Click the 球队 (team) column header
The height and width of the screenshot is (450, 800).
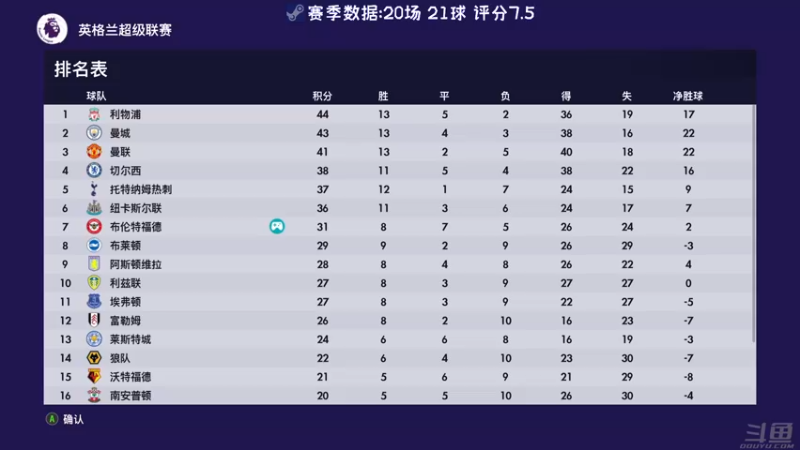click(96, 96)
